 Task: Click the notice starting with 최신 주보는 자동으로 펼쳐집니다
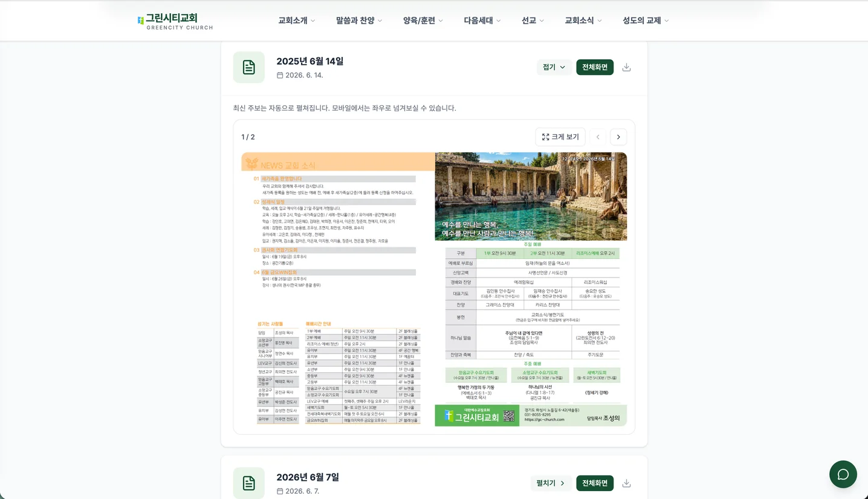345,108
